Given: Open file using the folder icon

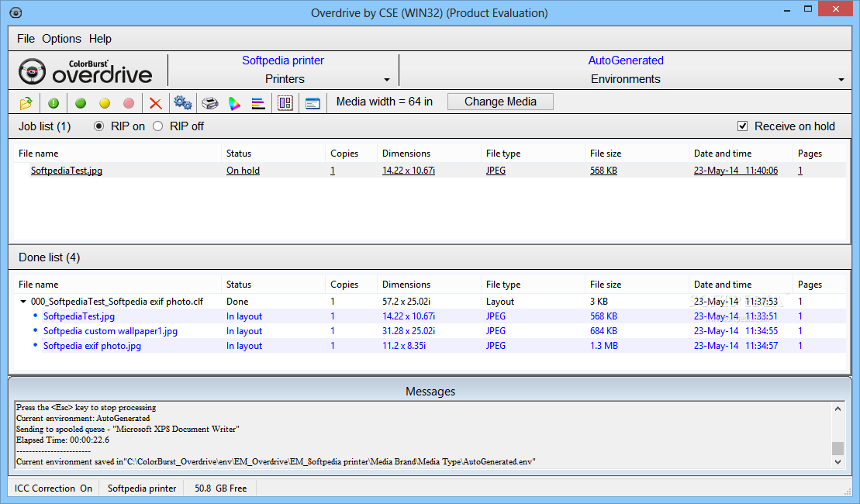Looking at the screenshot, I should point(26,103).
